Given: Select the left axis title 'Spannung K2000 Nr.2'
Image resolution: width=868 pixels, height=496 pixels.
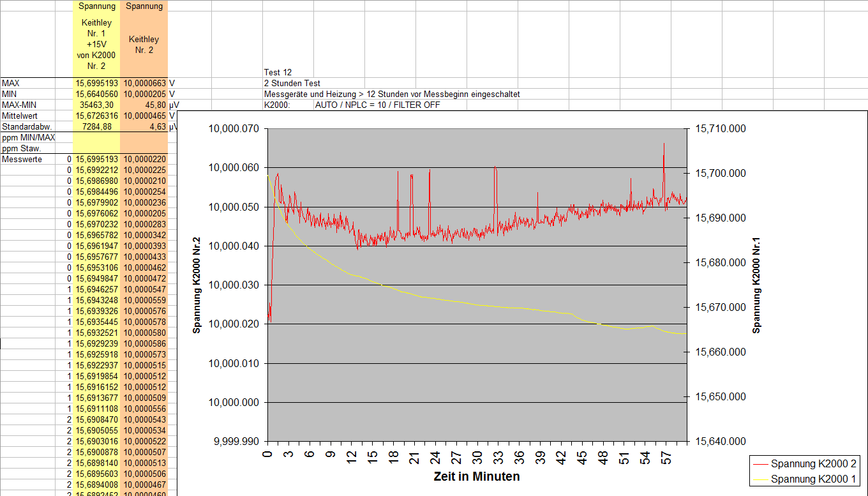Looking at the screenshot, I should coord(197,285).
